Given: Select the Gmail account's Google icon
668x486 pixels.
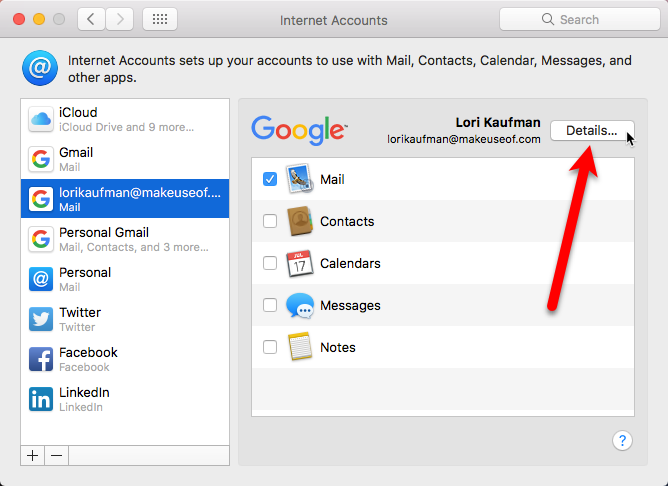Looking at the screenshot, I should 41,159.
